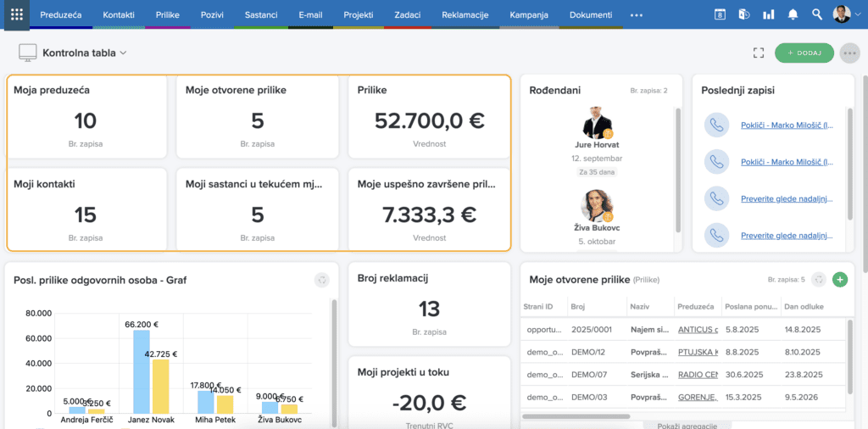The width and height of the screenshot is (868, 429).
Task: Click the Serijska opportunity name cell
Action: (x=650, y=374)
